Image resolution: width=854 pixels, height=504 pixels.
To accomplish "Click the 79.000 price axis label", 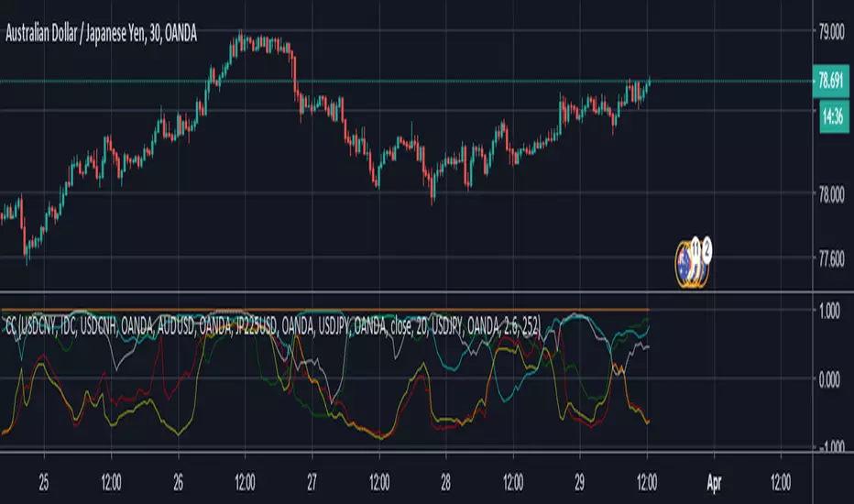I will [x=832, y=32].
